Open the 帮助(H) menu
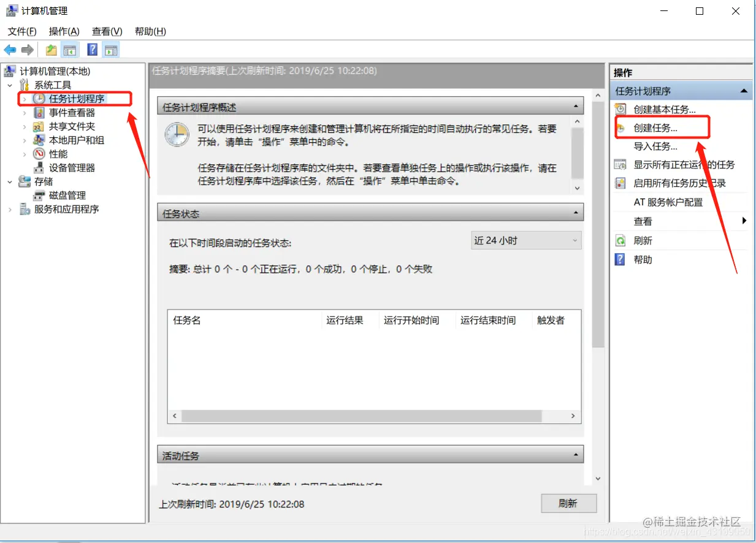 point(150,31)
